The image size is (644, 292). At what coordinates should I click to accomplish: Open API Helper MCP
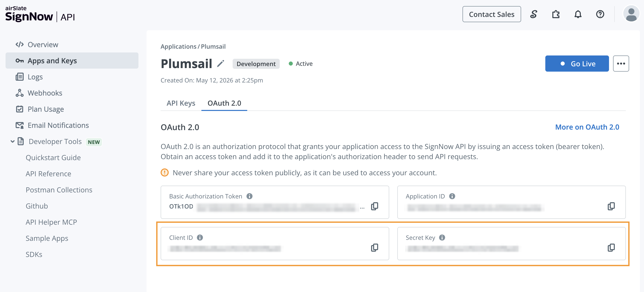pos(51,222)
